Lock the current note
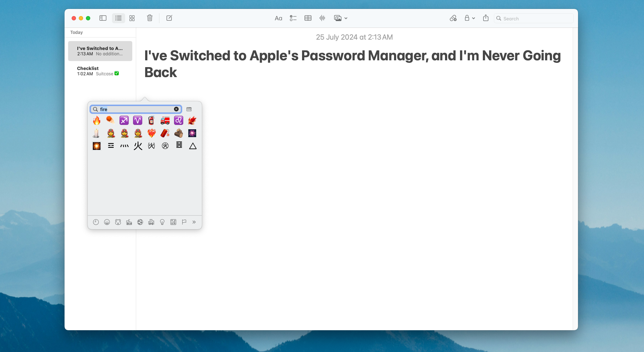 coord(467,18)
